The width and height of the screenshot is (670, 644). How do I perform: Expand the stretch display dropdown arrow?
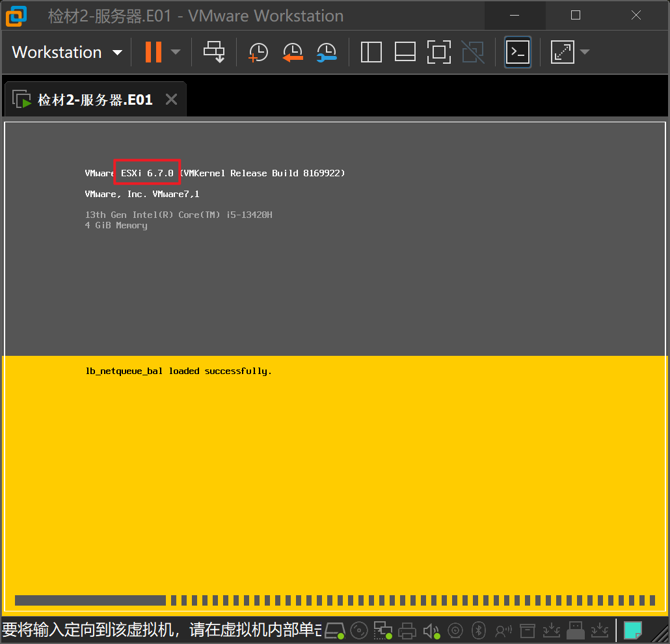(585, 52)
